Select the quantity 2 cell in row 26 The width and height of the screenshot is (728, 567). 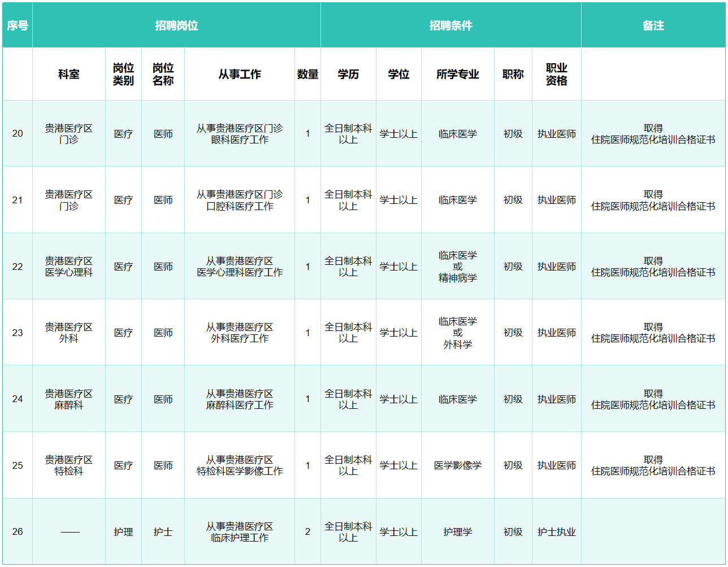coord(307,532)
